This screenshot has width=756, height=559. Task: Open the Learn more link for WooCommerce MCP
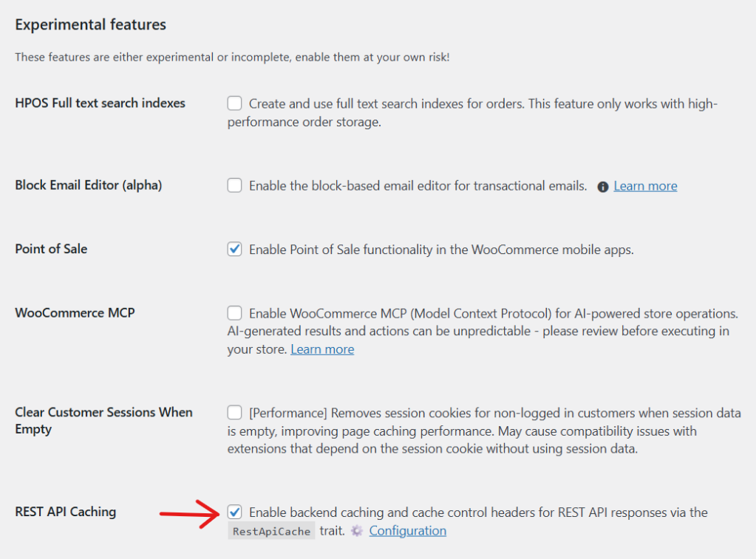click(322, 349)
